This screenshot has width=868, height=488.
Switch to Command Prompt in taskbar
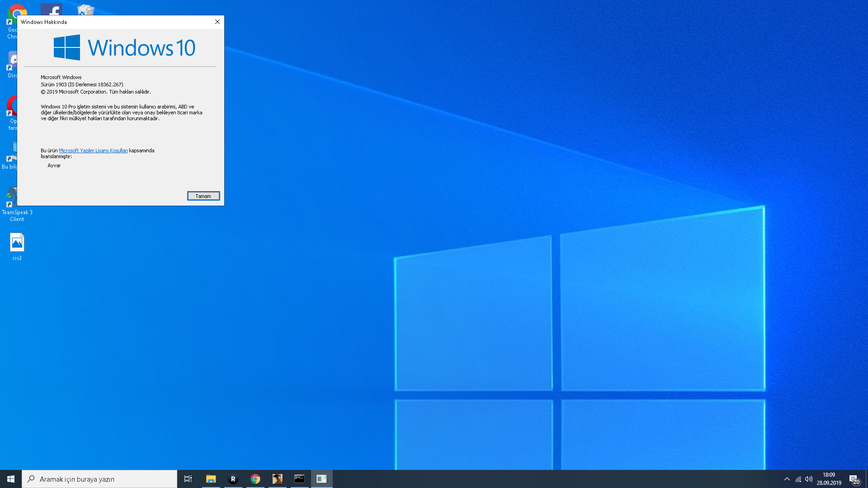tap(299, 479)
